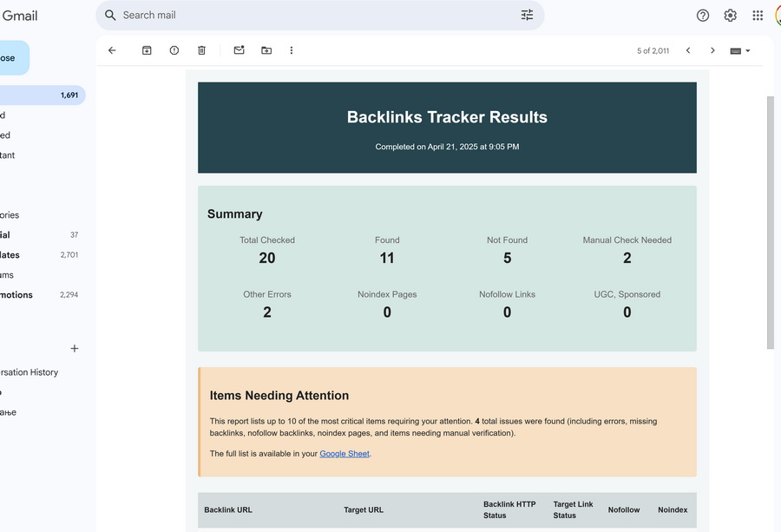Viewport: 781px width, 532px height.
Task: Open the inbox with 1,691 unread
Action: click(x=39, y=95)
